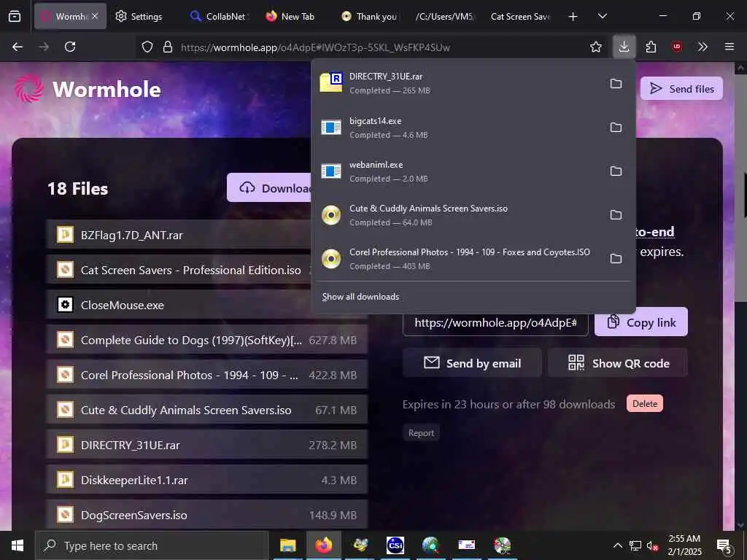Select DIRECTRY_31UE.rar row in file list
The image size is (747, 560).
click(x=207, y=445)
